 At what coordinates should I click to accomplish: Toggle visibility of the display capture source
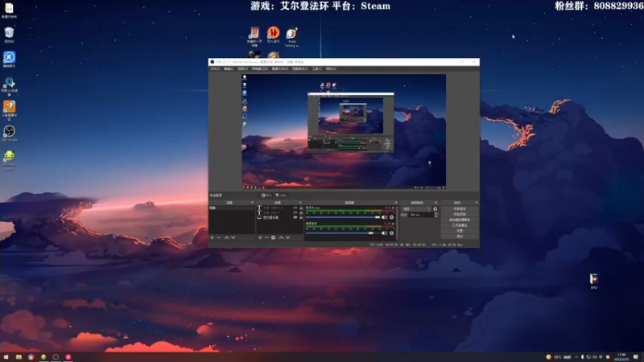[x=295, y=217]
